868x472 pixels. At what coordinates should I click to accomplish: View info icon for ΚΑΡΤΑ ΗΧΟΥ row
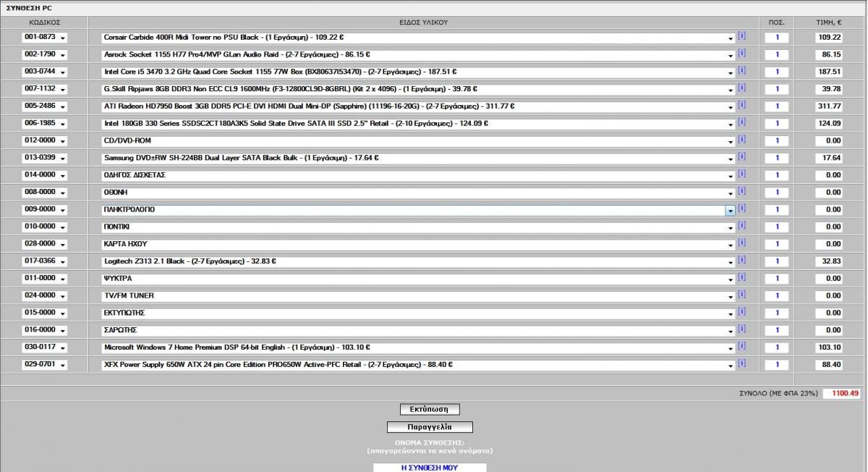[742, 243]
